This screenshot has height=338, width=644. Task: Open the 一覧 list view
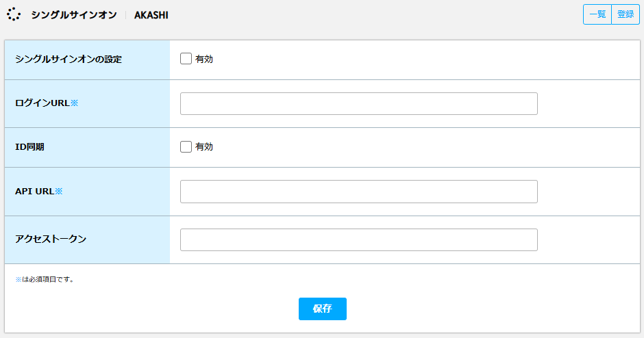pyautogui.click(x=597, y=14)
